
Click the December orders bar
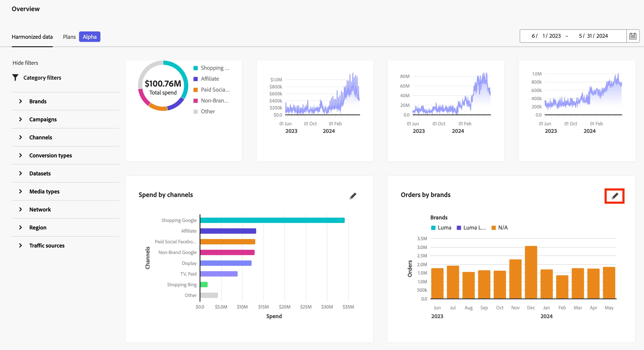click(x=531, y=272)
